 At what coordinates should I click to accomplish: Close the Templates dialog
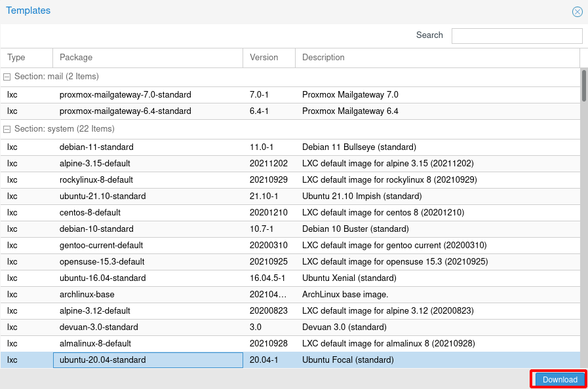[x=577, y=12]
